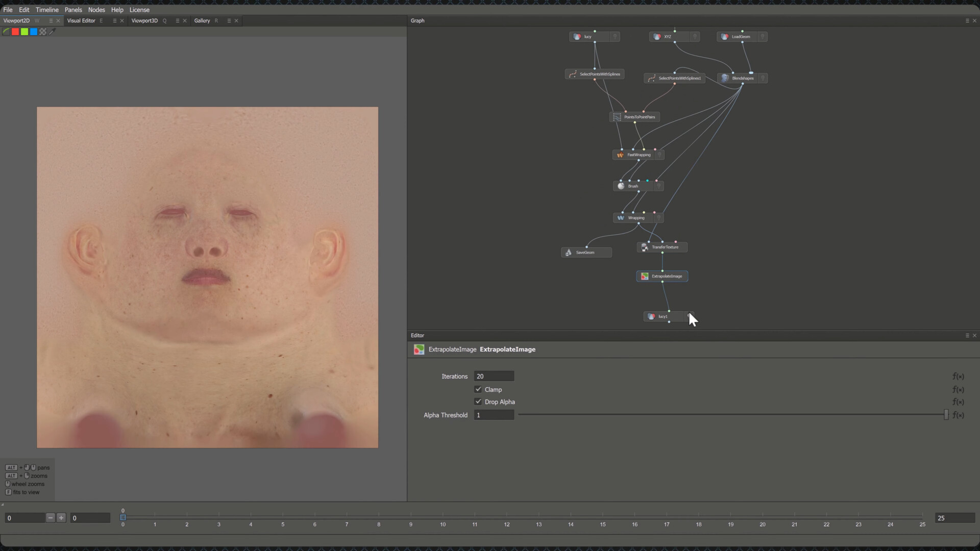Open the Graph panel options menu

pyautogui.click(x=967, y=20)
